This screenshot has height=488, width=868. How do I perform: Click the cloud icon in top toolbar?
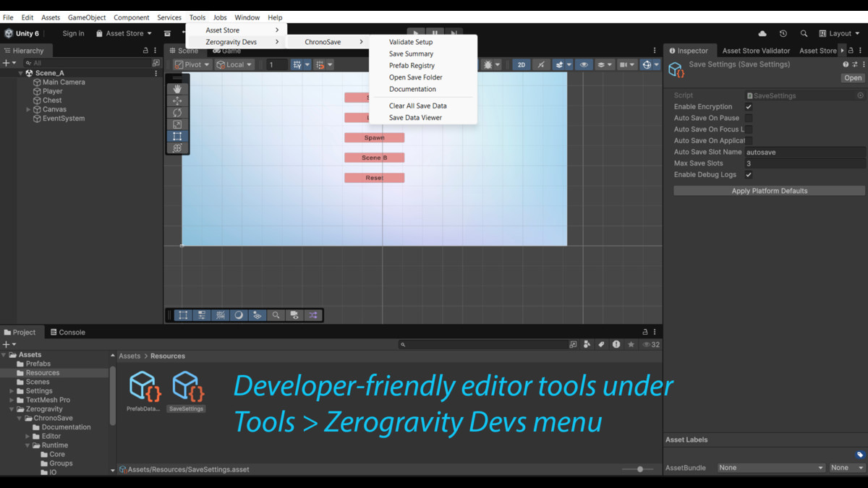pos(762,33)
